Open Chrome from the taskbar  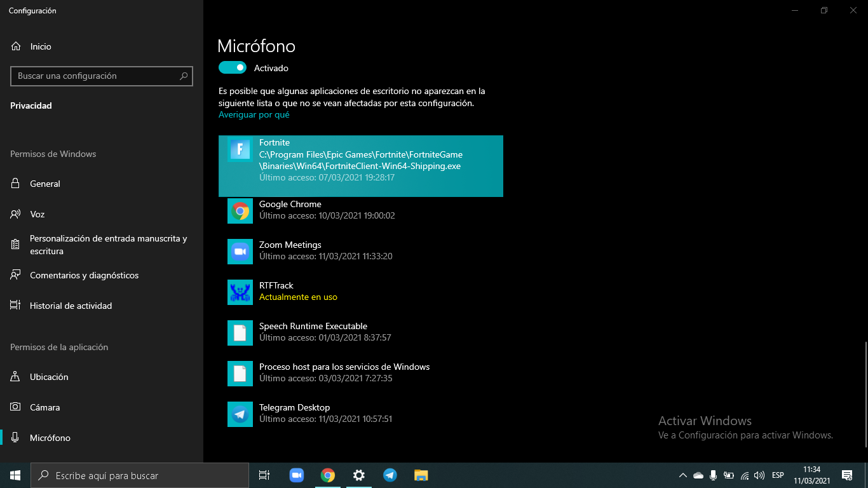pyautogui.click(x=327, y=475)
